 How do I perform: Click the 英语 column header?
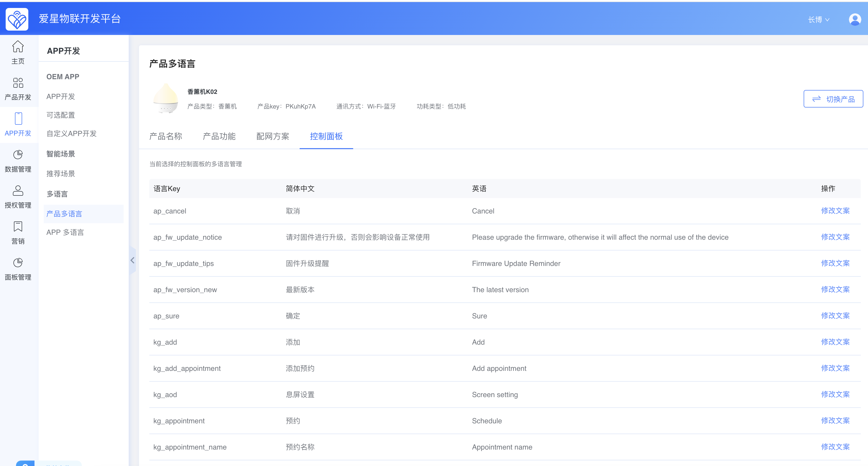(479, 189)
